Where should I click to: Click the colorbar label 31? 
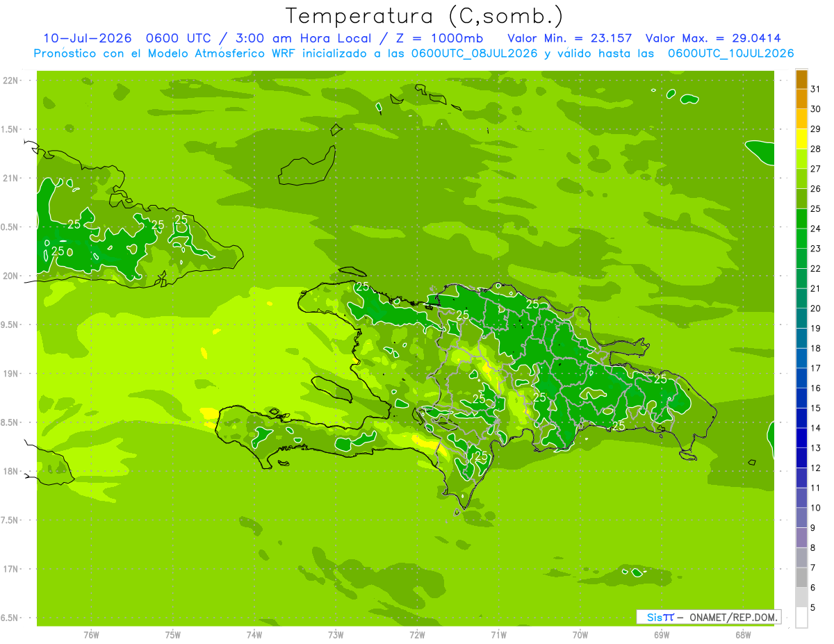(x=815, y=89)
